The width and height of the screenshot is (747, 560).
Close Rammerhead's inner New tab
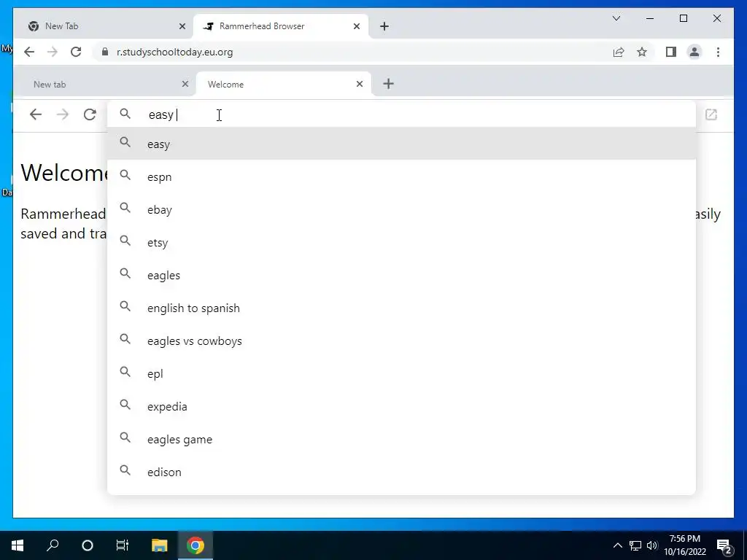point(185,84)
